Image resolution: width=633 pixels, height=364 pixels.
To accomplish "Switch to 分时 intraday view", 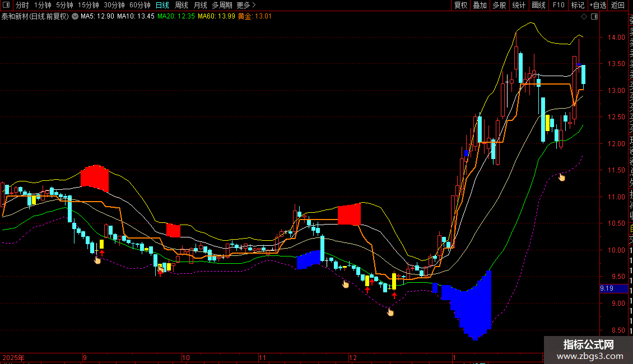I will pyautogui.click(x=22, y=5).
